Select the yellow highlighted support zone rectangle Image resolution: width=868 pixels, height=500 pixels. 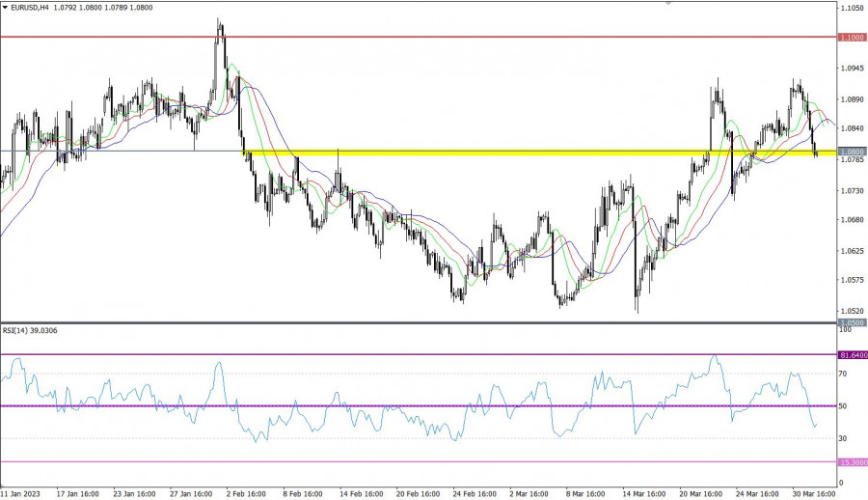[482, 153]
